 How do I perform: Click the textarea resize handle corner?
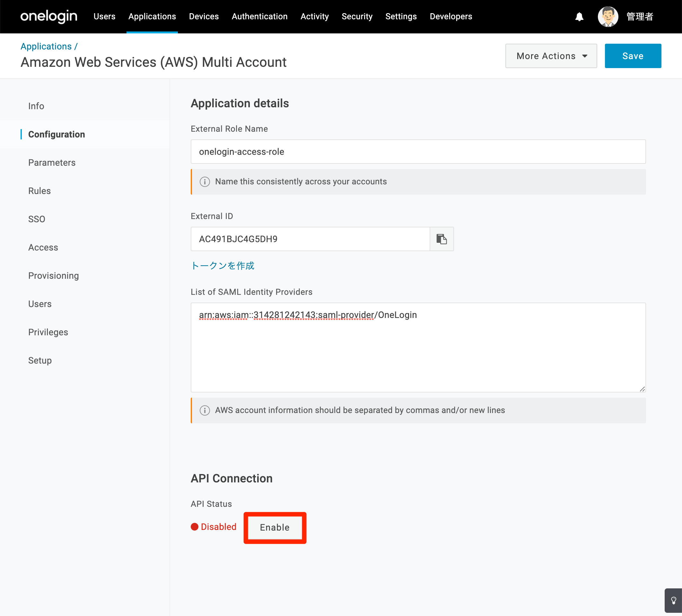pyautogui.click(x=642, y=389)
